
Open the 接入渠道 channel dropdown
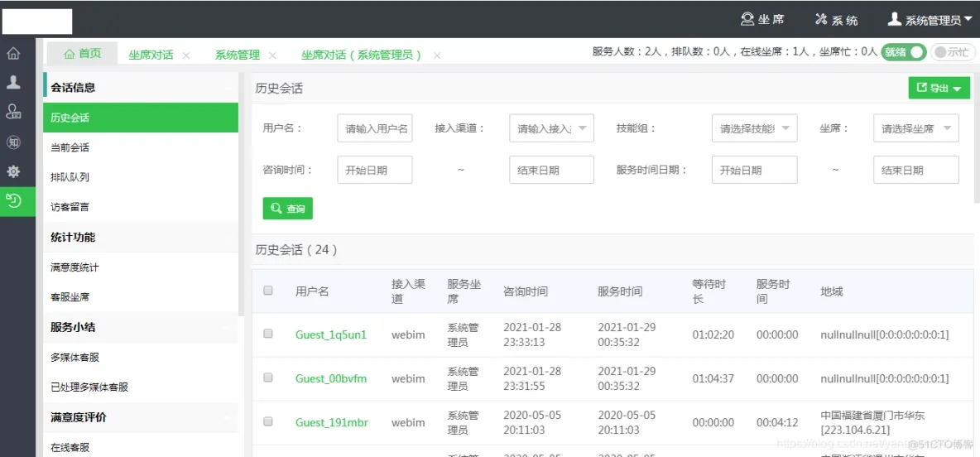[x=551, y=128]
